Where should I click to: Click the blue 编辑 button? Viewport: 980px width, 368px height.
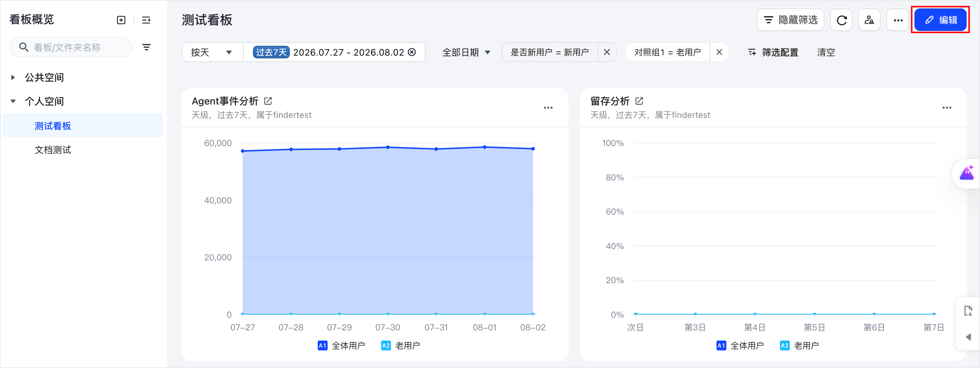point(941,20)
